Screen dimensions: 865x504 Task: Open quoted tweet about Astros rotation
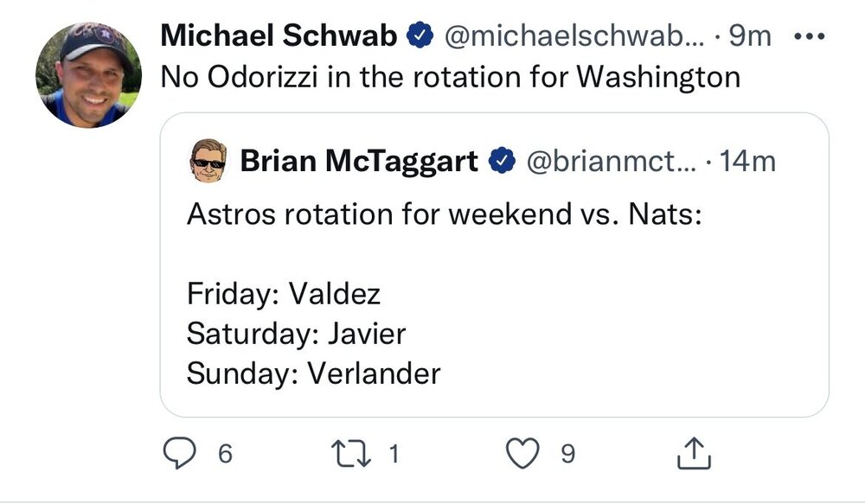[x=494, y=294]
